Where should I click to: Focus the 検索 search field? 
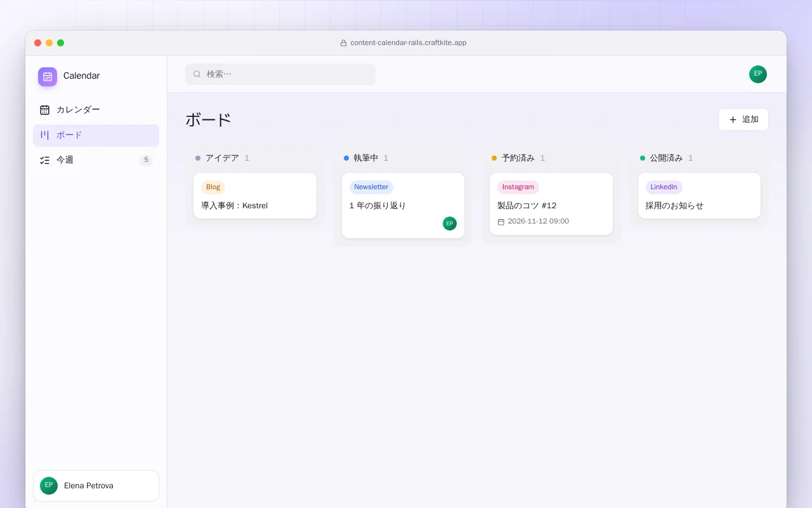coord(280,74)
